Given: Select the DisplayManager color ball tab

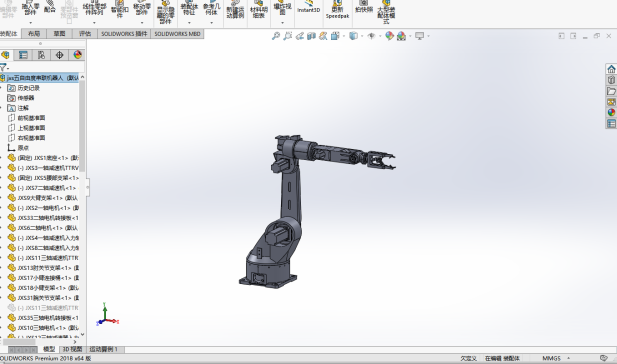Looking at the screenshot, I should click(x=78, y=55).
